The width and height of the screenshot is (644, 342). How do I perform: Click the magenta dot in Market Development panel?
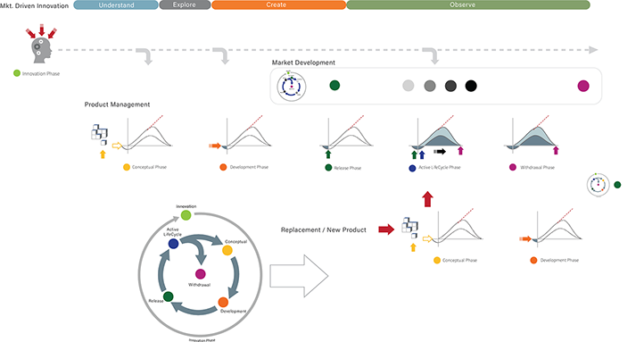[x=583, y=86]
